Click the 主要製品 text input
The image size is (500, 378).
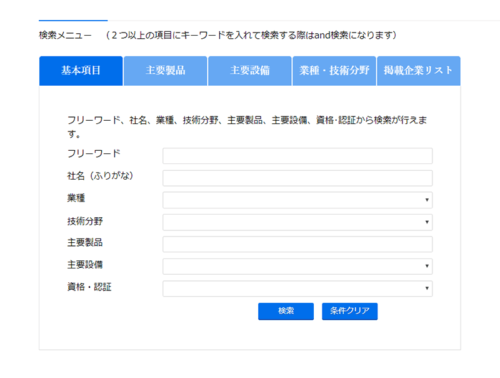coord(298,244)
